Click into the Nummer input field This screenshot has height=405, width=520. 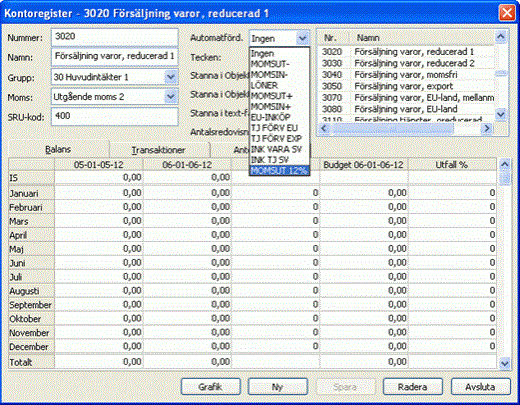click(x=115, y=37)
